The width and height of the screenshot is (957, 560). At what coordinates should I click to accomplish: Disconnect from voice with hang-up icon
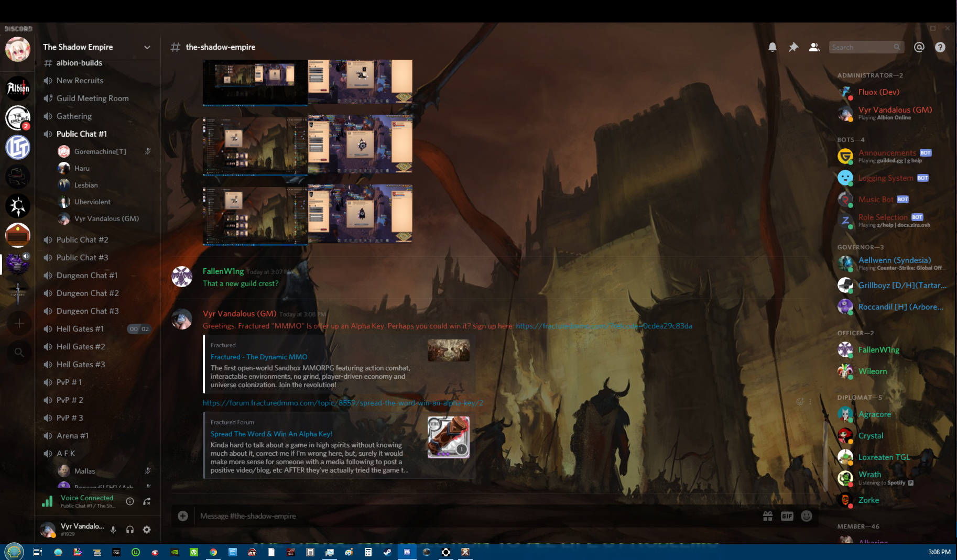(x=147, y=501)
